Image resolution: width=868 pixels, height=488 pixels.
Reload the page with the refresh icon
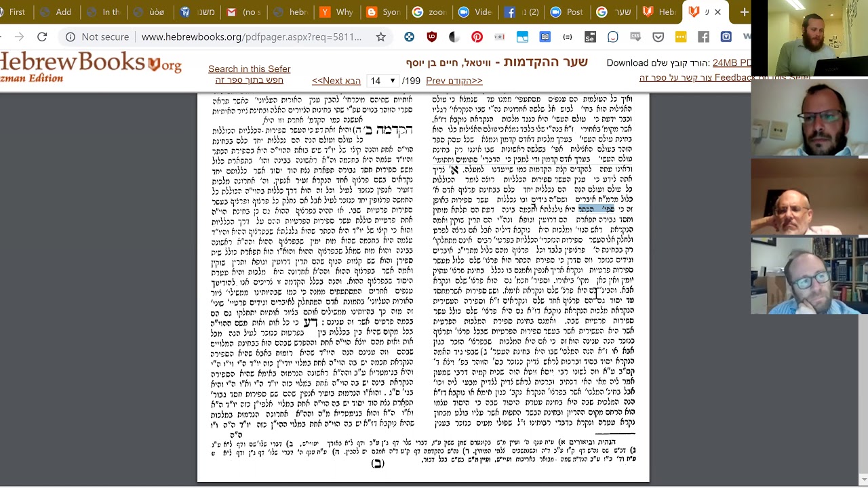click(42, 37)
